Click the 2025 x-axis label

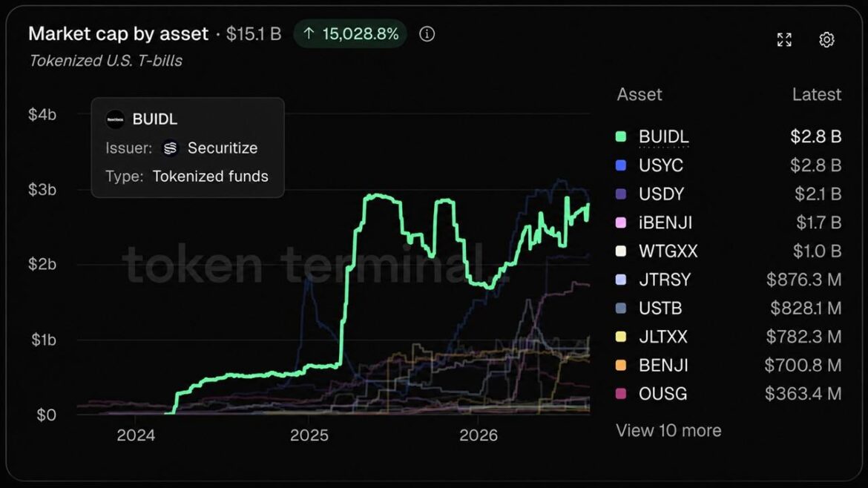[x=309, y=435]
